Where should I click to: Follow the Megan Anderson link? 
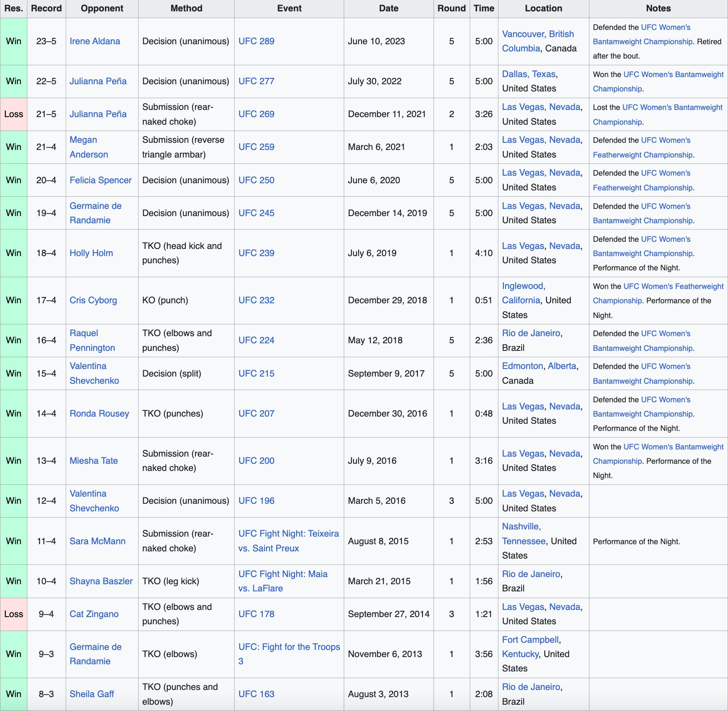point(83,140)
